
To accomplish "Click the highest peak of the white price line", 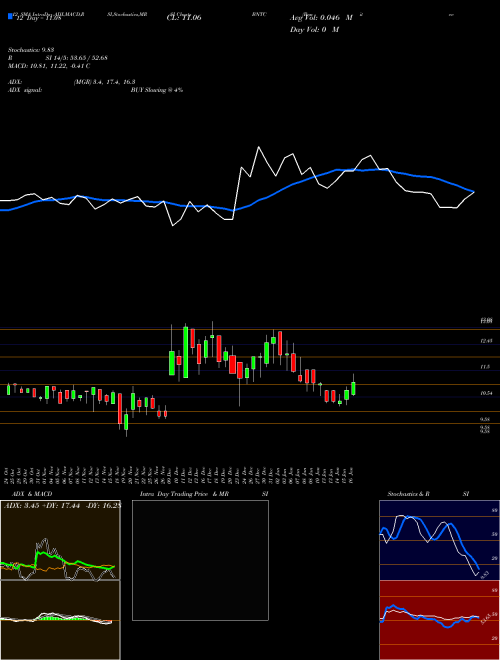I will pyautogui.click(x=258, y=147).
